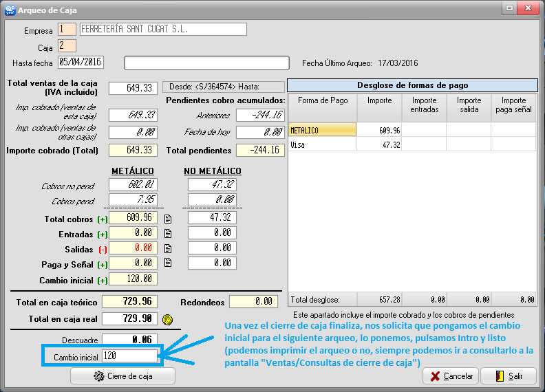Click the Importe column header

click(x=379, y=107)
